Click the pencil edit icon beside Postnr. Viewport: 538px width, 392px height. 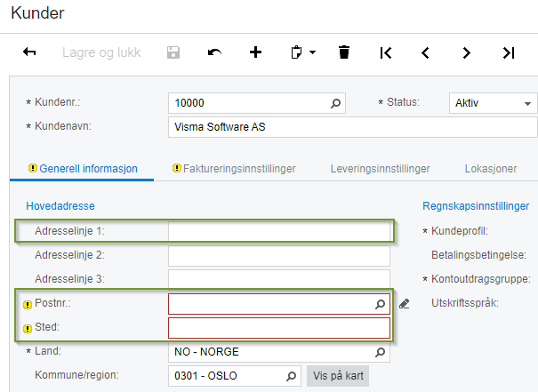point(405,304)
